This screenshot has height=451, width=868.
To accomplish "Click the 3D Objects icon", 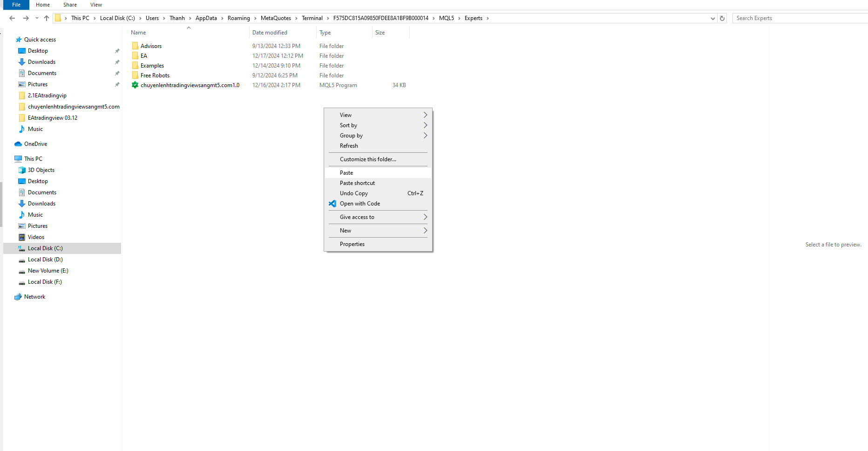I will click(22, 170).
